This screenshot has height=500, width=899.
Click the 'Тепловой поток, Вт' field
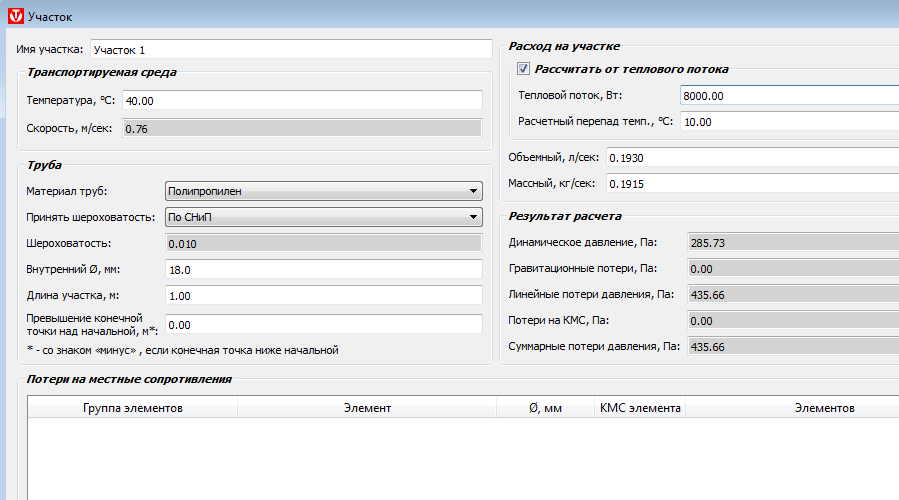(788, 96)
